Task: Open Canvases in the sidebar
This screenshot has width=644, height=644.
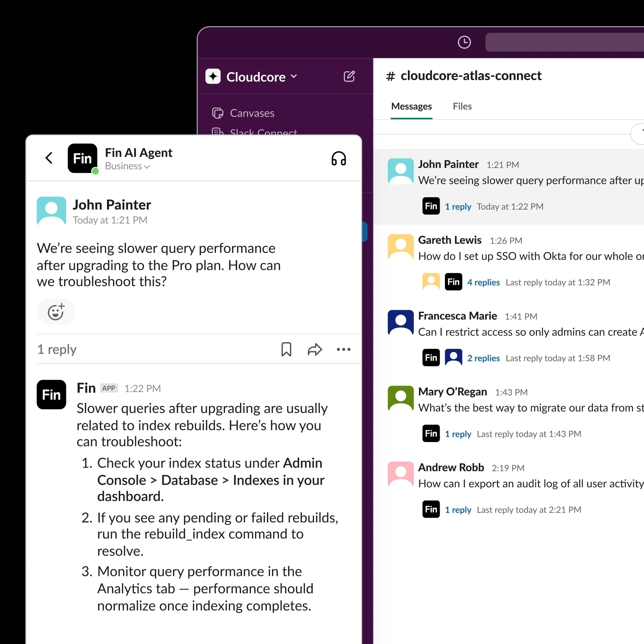Action: [x=243, y=113]
